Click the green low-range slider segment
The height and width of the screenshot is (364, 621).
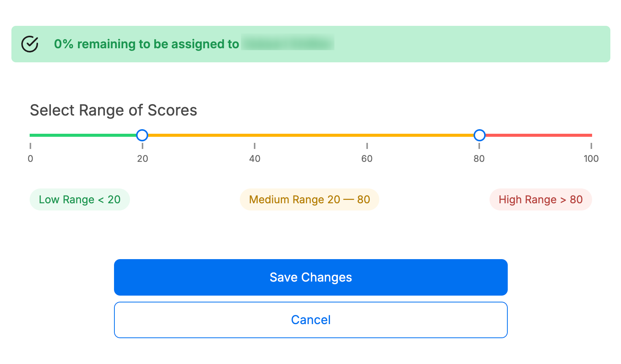[x=83, y=135]
